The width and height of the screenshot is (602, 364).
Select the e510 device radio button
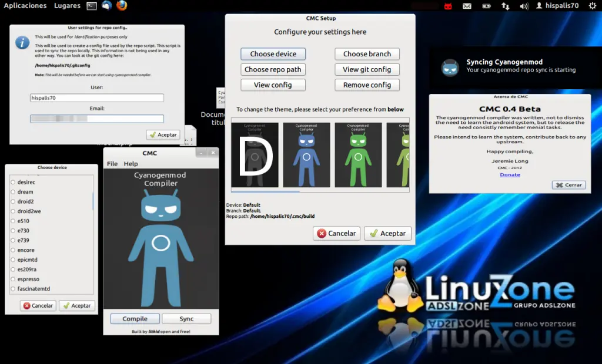[13, 221]
